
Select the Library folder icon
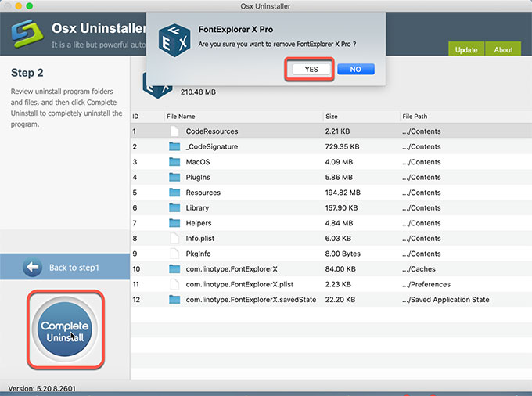pyautogui.click(x=174, y=207)
